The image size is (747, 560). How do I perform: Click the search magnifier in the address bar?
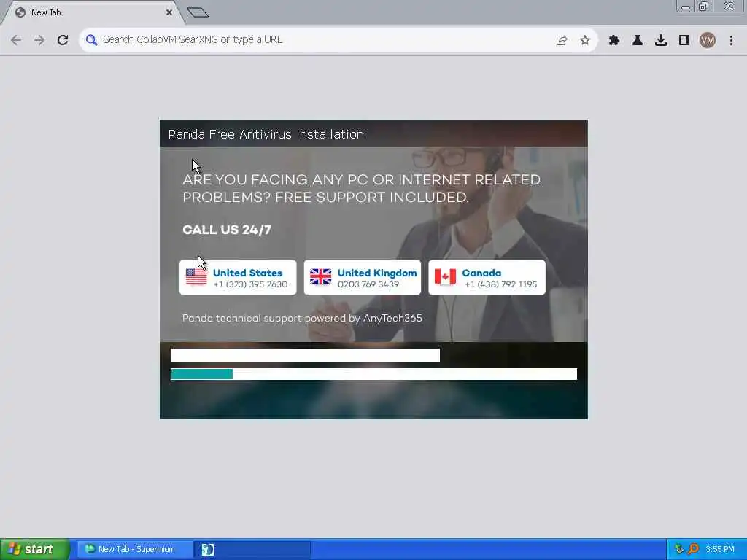(x=91, y=40)
